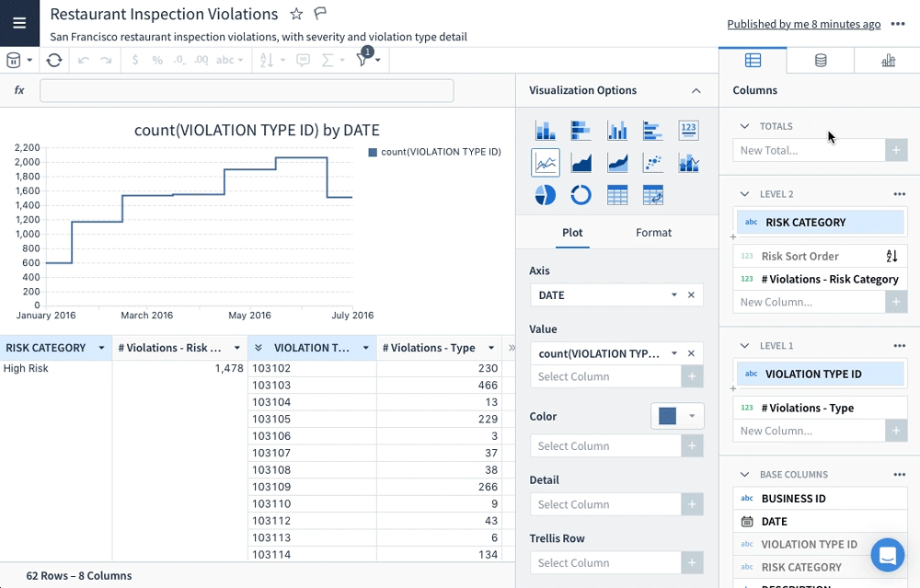This screenshot has width=920, height=588.
Task: Open the Columns table tab
Action: tap(753, 61)
